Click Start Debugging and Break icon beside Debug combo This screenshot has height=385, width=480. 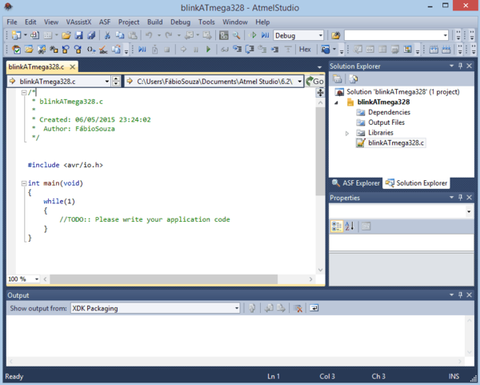pos(265,35)
